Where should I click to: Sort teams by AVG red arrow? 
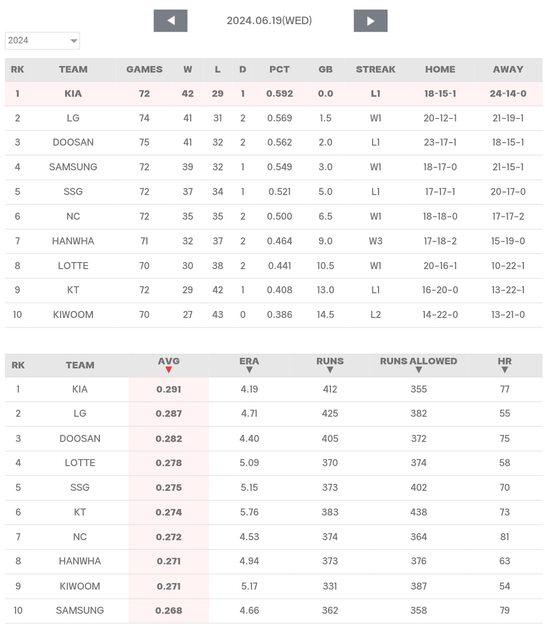coord(169,370)
